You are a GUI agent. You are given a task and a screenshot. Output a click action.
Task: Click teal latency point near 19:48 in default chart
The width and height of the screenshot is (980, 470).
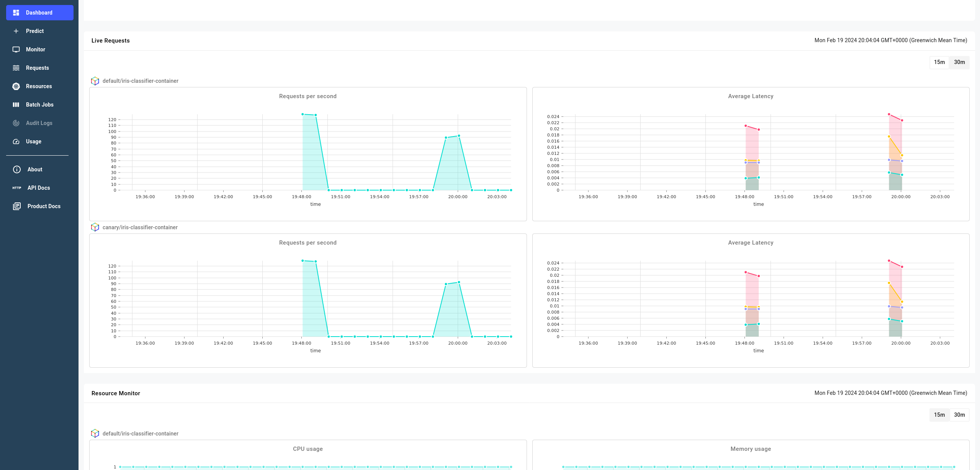tap(745, 178)
